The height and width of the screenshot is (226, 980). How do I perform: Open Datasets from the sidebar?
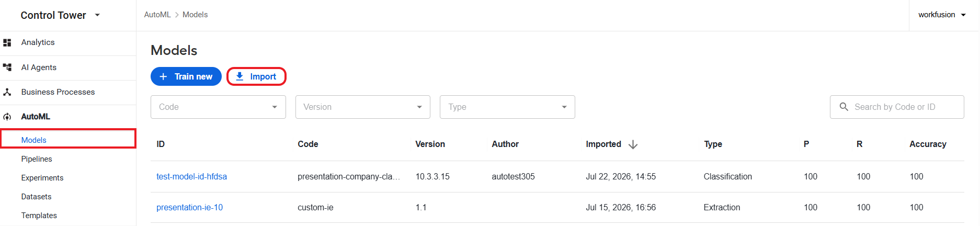pos(36,197)
